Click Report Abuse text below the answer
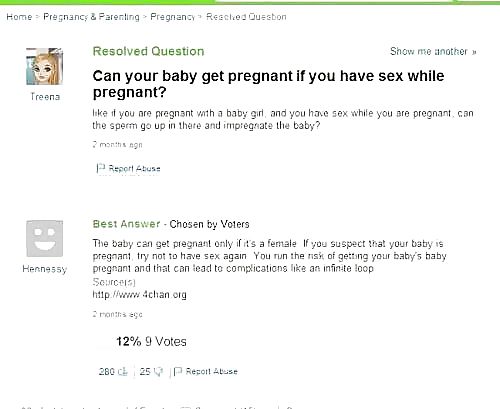Viewport: 500px width, 409px height. pos(212,371)
